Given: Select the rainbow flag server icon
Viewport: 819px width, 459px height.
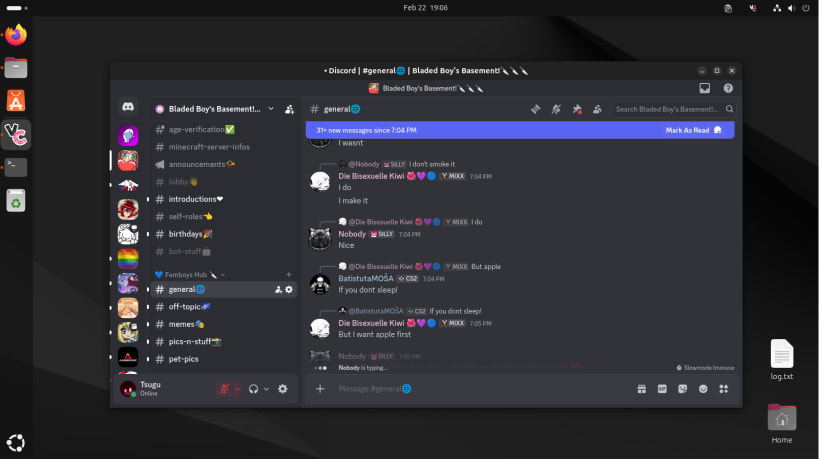Looking at the screenshot, I should click(128, 259).
